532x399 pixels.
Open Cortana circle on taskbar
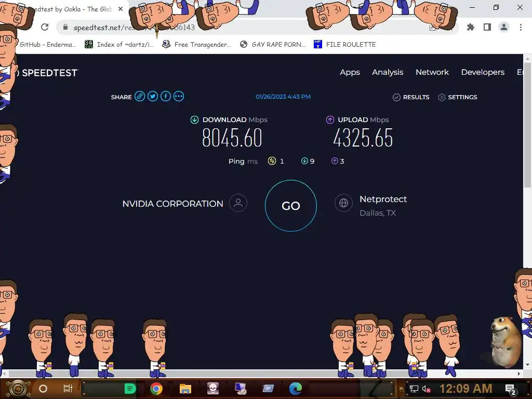pyautogui.click(x=43, y=389)
